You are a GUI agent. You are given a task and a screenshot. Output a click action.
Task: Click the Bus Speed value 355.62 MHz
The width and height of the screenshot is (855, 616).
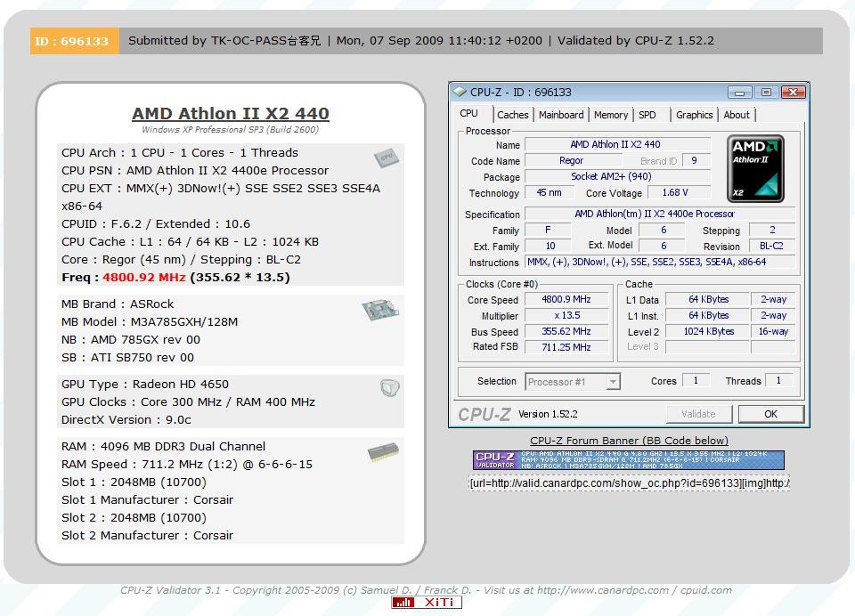click(x=566, y=331)
